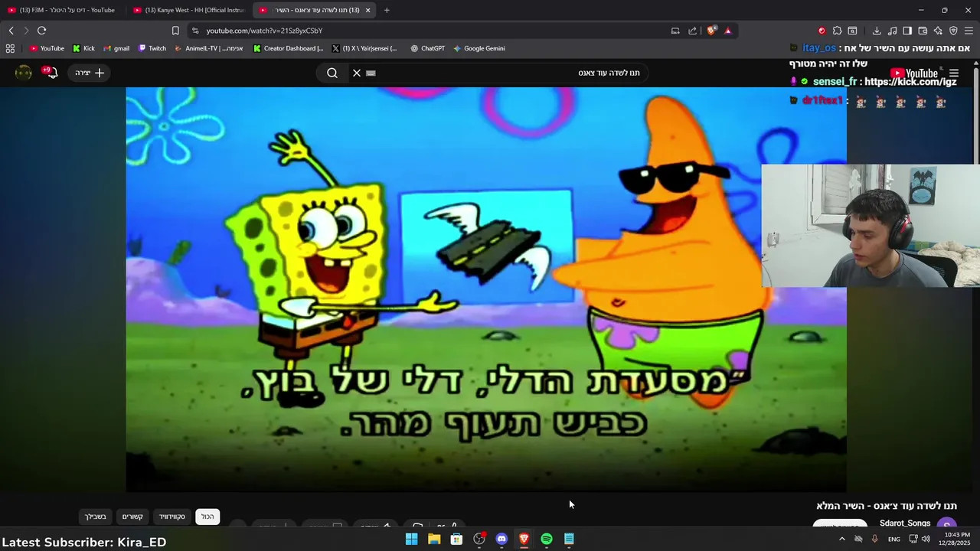Viewport: 980px width, 551px height.
Task: Click the microphone in-use tray icon
Action: (x=874, y=539)
